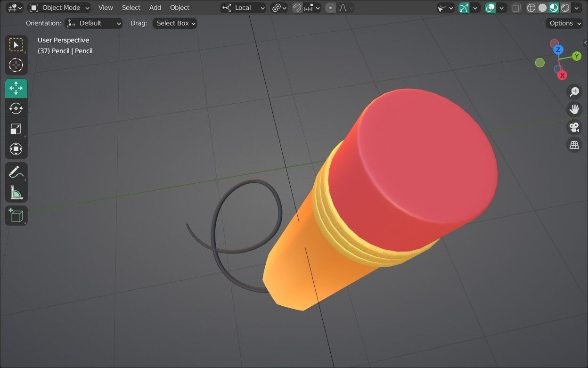Switch to material preview shading
The height and width of the screenshot is (368, 588).
pyautogui.click(x=554, y=8)
